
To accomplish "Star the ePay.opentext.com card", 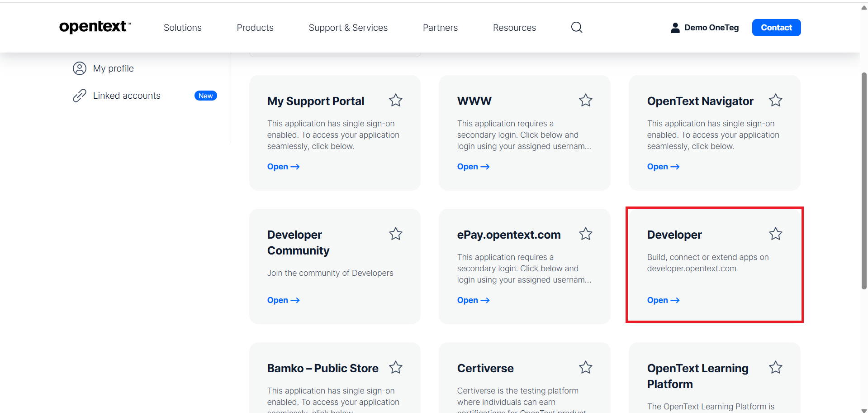I will (585, 234).
